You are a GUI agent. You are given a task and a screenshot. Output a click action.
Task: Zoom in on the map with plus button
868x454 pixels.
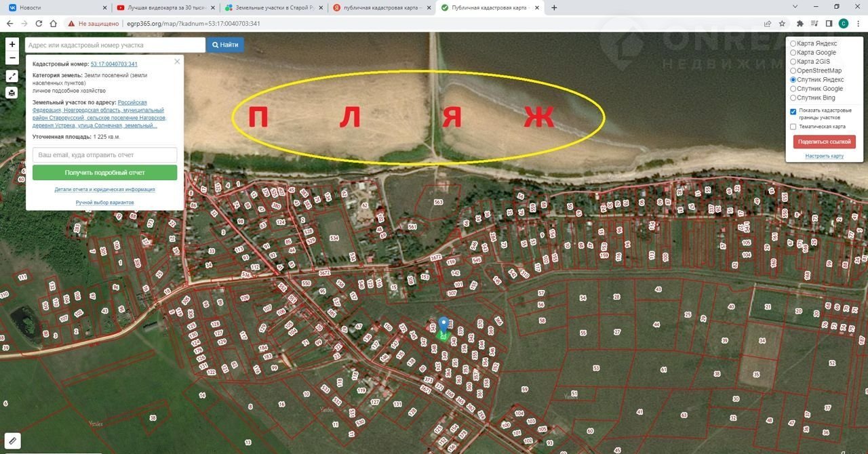12,45
